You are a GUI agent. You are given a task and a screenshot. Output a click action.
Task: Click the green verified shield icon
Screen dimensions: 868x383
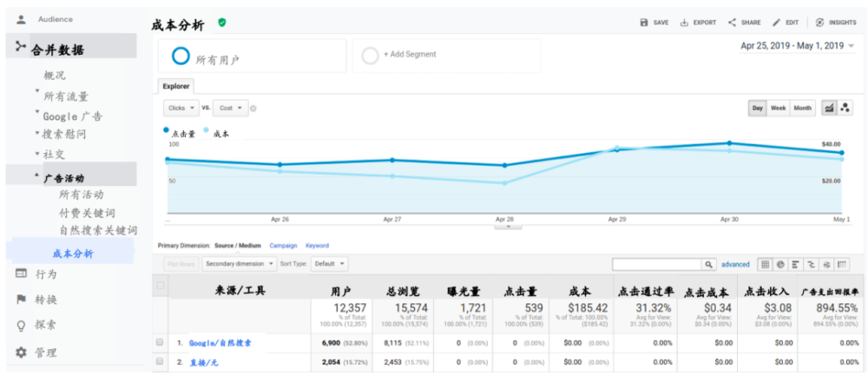point(222,23)
